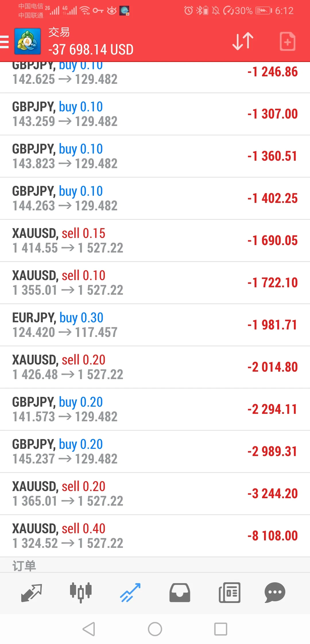
Task: Select EURJPY buy 0.30 position
Action: click(155, 325)
